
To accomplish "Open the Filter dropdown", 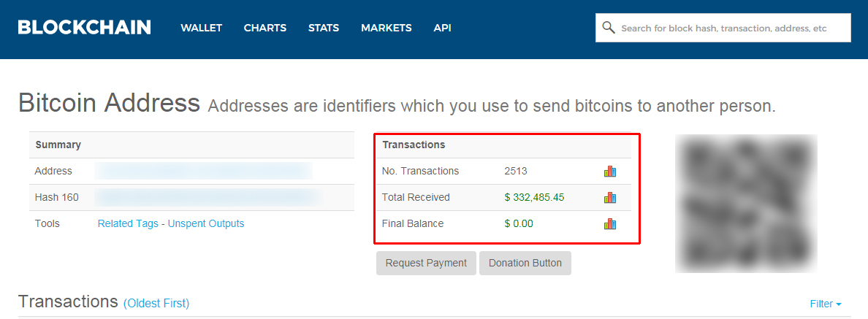I will (x=825, y=304).
